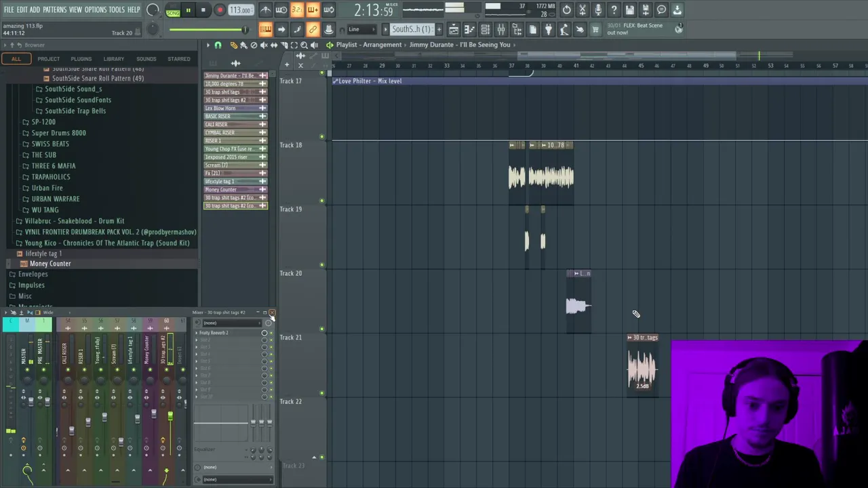This screenshot has height=488, width=868.
Task: Select the pencil draw tool in Playlist
Action: tap(234, 45)
